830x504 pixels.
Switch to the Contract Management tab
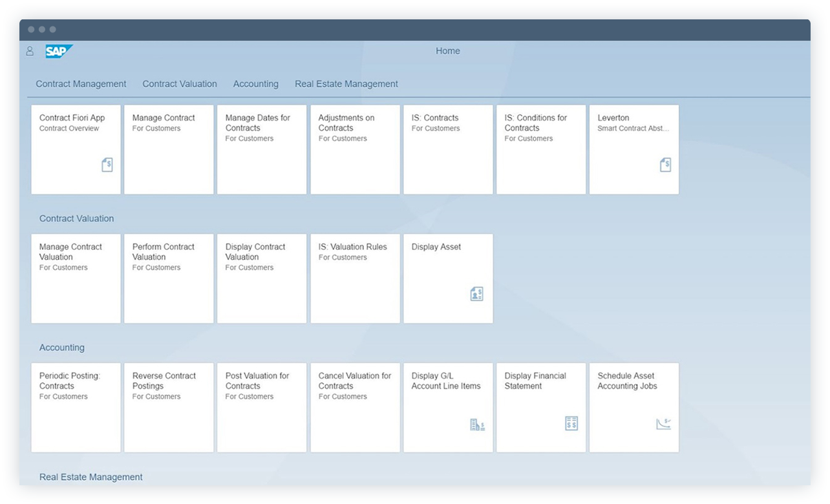[80, 83]
